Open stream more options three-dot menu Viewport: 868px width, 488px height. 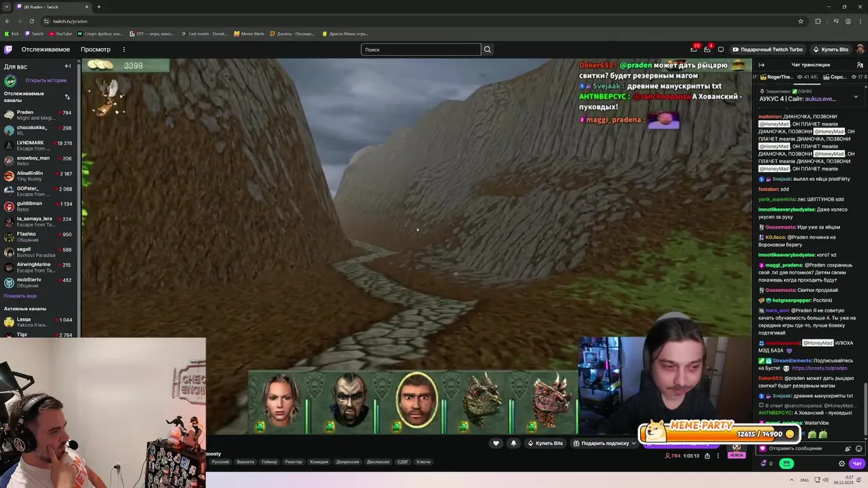[719, 456]
